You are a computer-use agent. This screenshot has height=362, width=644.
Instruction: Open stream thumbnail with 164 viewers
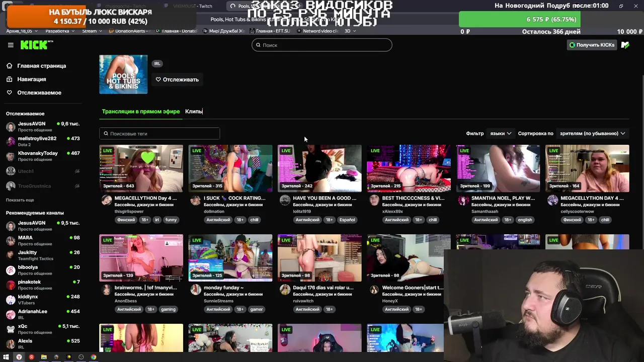[x=587, y=168]
